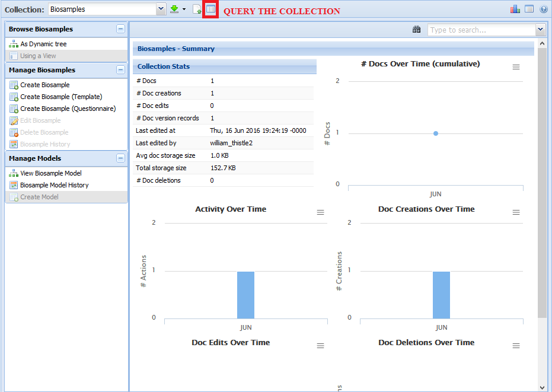Open Activity Over Time chart hamburger menu

[x=320, y=212]
